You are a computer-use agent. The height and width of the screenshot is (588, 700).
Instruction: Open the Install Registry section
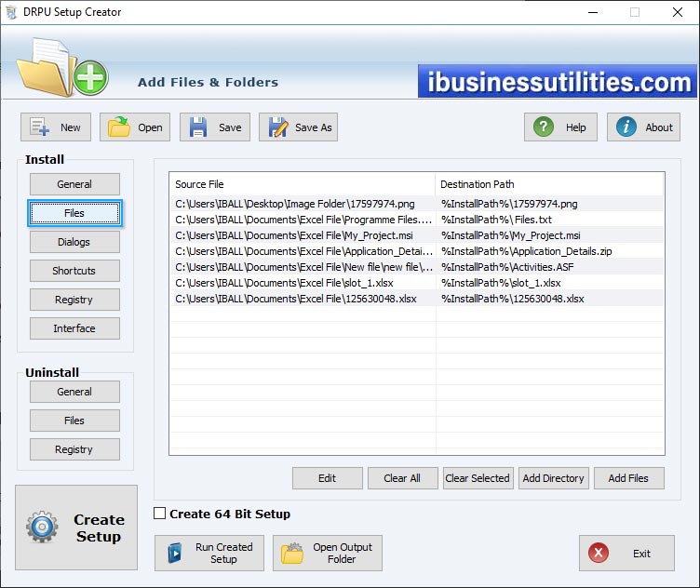(74, 300)
